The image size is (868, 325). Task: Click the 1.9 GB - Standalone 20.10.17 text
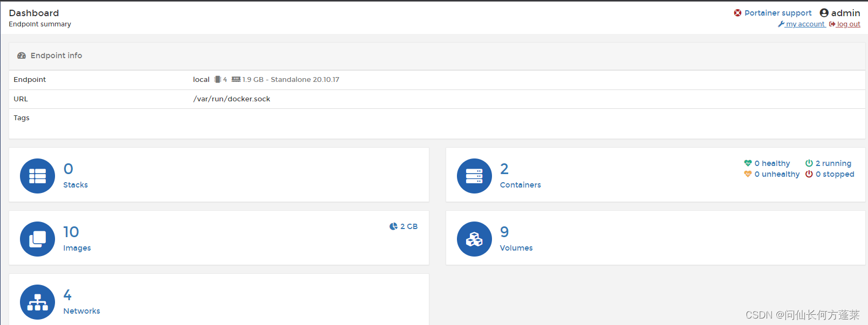pyautogui.click(x=291, y=79)
